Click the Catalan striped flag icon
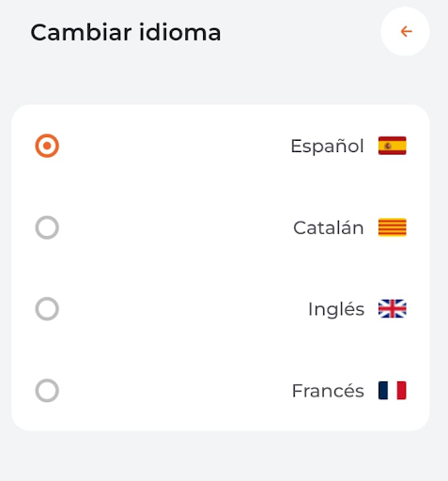448x481 pixels. 393,227
